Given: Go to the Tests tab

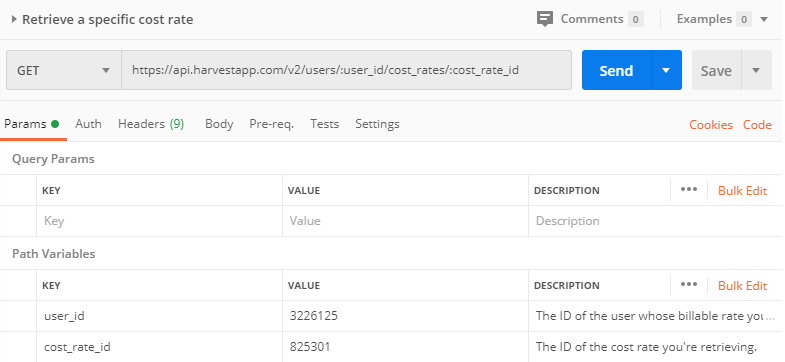Looking at the screenshot, I should coord(324,124).
